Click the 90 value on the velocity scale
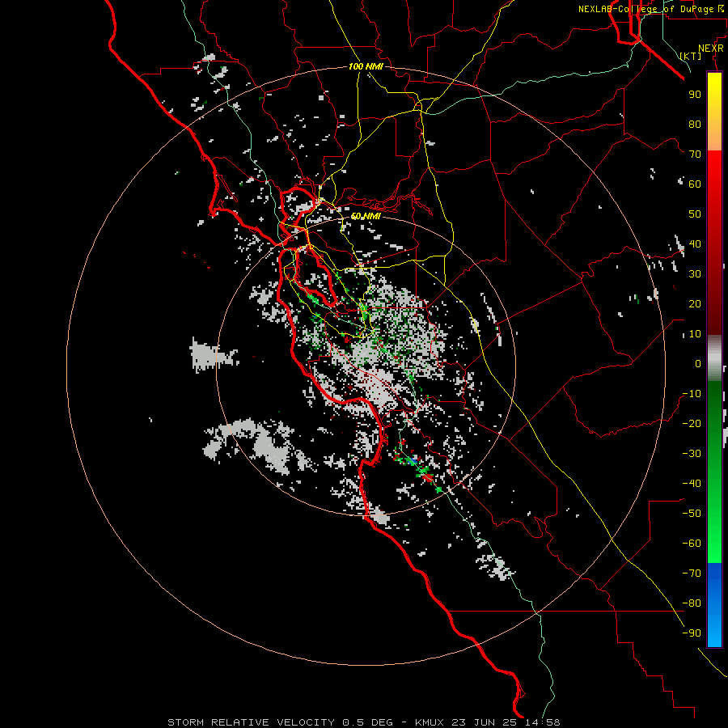 click(x=695, y=95)
